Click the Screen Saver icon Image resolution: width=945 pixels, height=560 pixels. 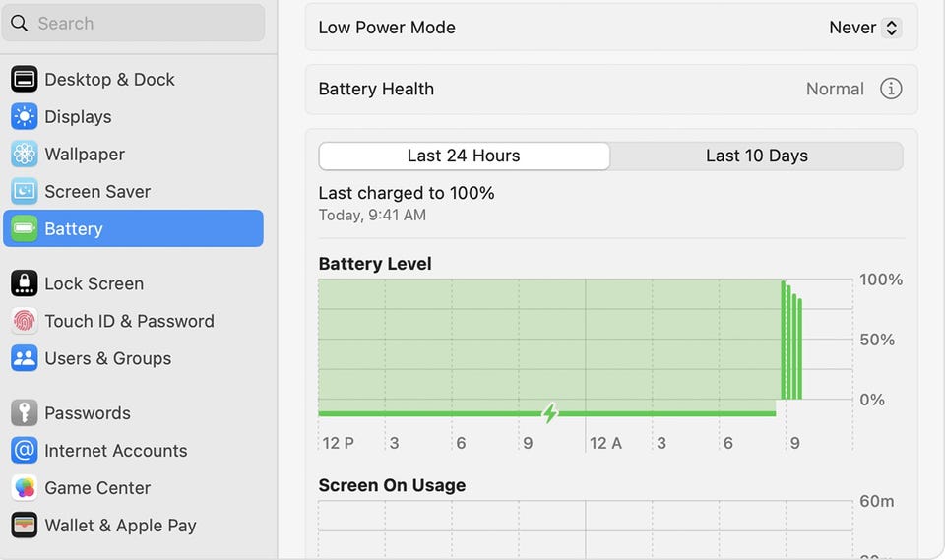coord(24,191)
